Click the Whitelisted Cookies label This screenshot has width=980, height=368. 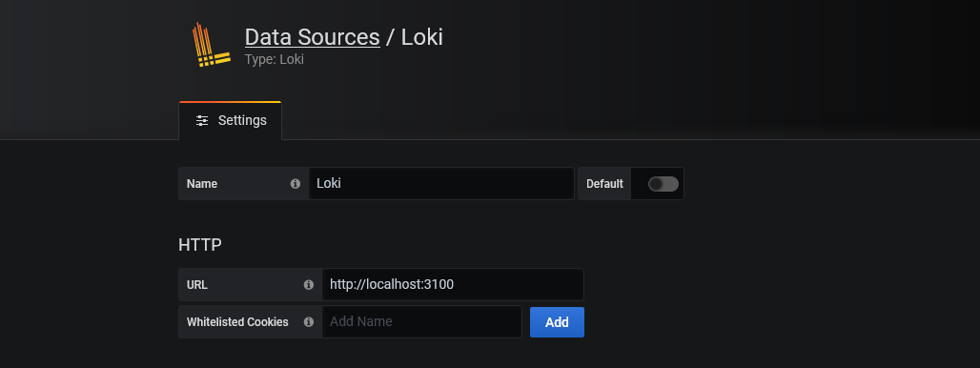[x=237, y=322]
